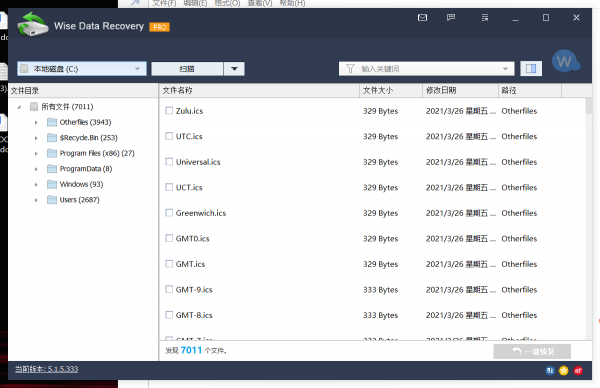The width and height of the screenshot is (600, 388).
Task: Open the 当前版本: 5.1.5.333 version link
Action: 46,369
